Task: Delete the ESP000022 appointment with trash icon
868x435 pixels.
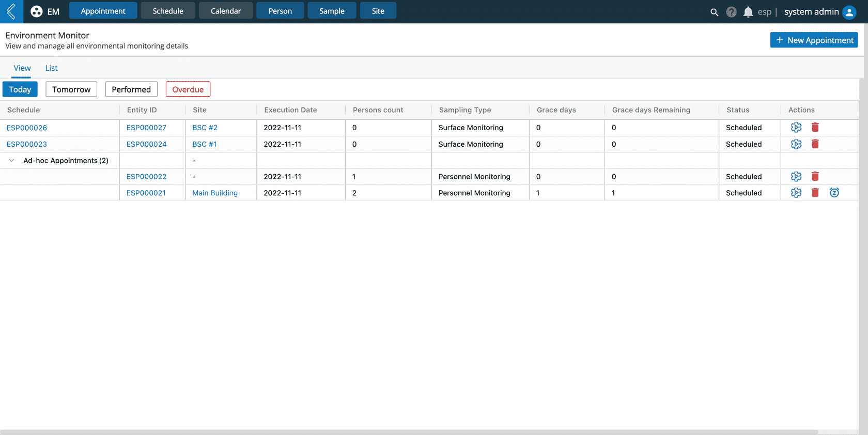Action: (x=815, y=176)
